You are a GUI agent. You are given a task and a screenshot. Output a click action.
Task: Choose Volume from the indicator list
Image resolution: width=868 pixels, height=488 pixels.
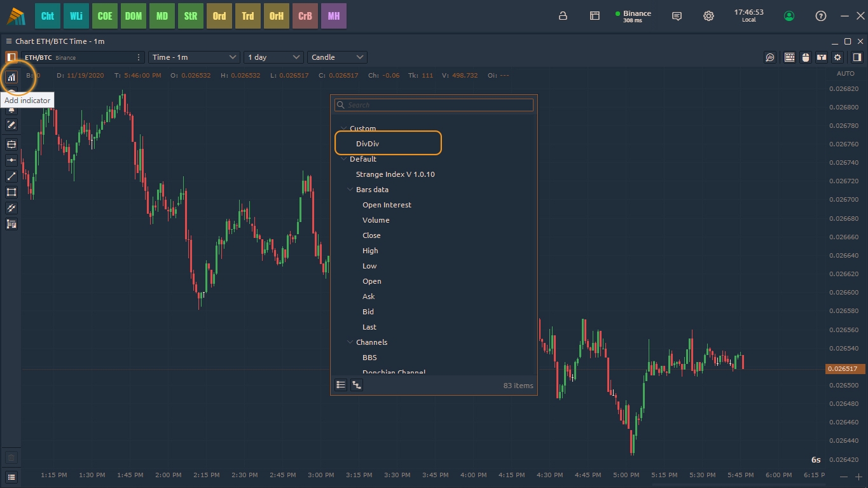pyautogui.click(x=376, y=220)
